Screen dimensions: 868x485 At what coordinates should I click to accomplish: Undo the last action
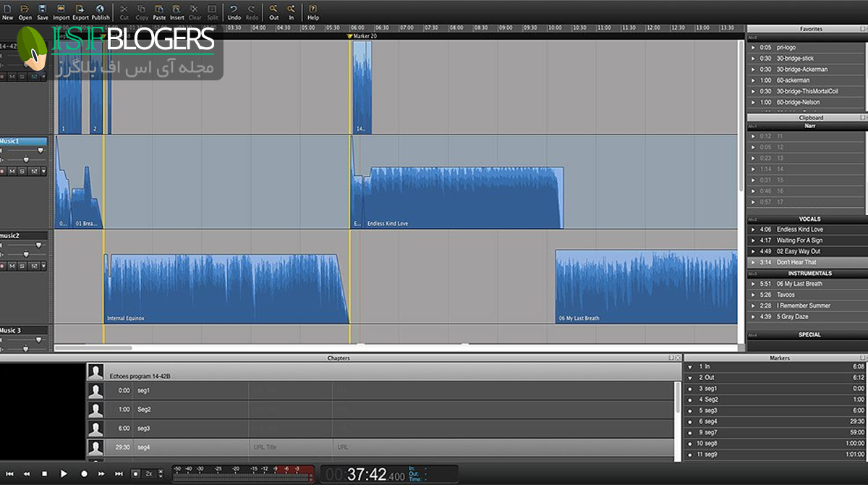point(234,10)
